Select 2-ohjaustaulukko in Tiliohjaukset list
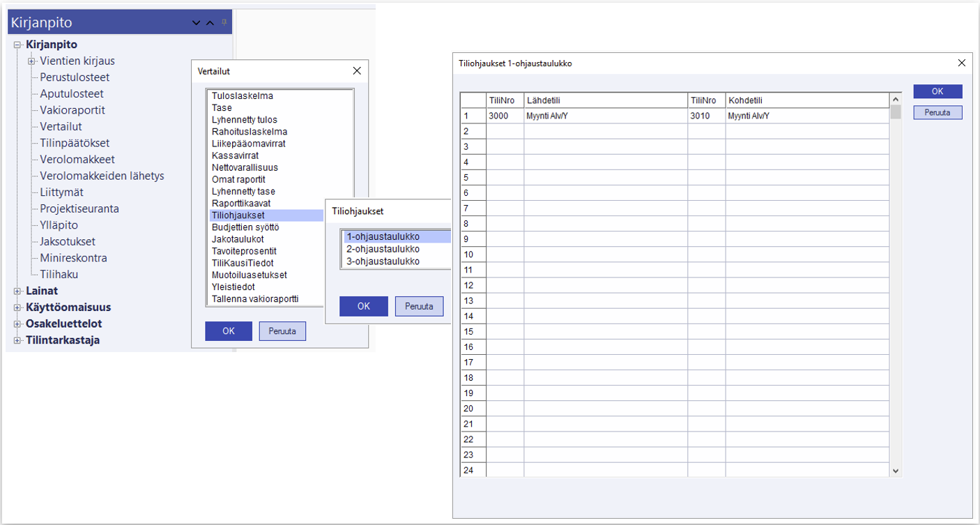The image size is (980, 525). point(383,249)
